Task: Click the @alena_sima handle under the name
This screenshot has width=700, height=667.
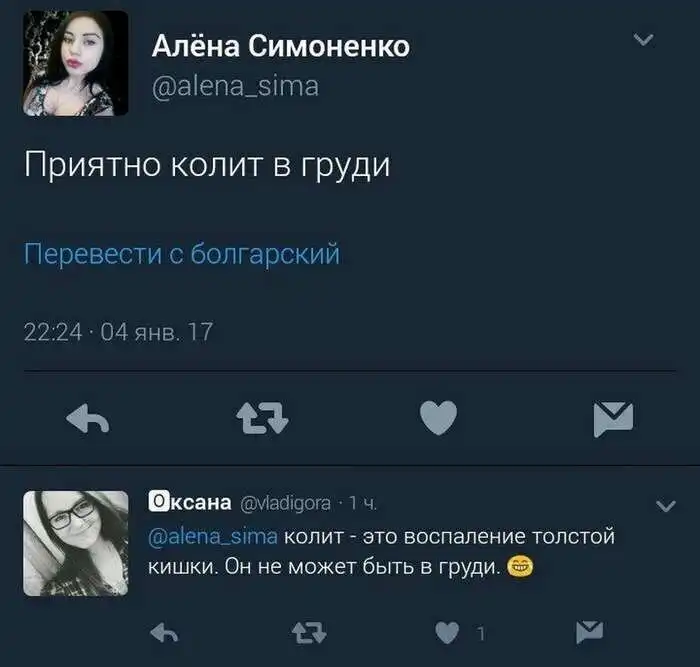Action: coord(236,87)
